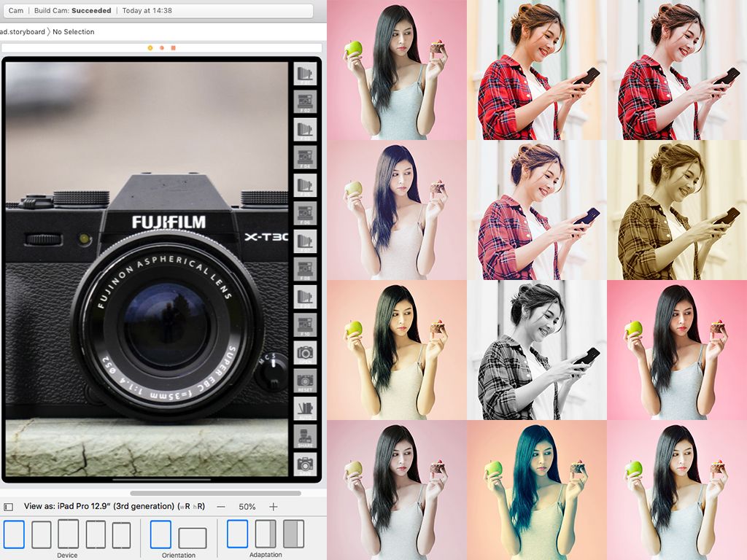Zoom in with the plus button
The width and height of the screenshot is (747, 560).
[273, 507]
